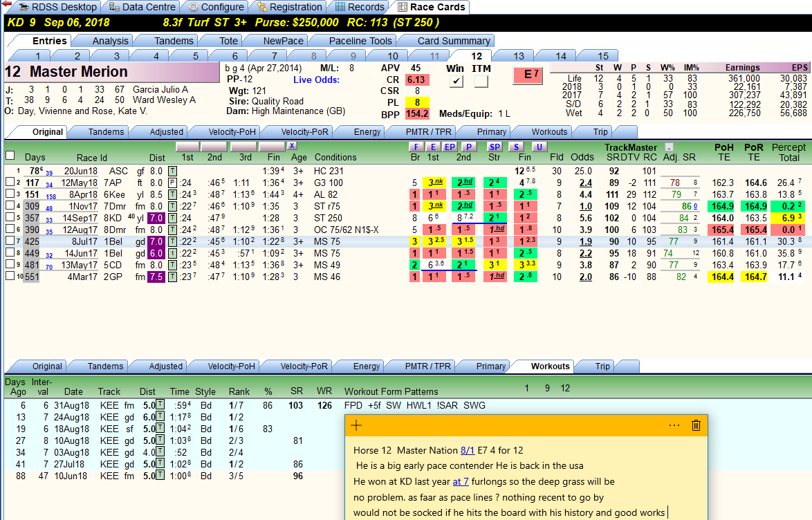812x520 pixels.
Task: Click the T icon on 31Aug18 workout
Action: coord(160,405)
